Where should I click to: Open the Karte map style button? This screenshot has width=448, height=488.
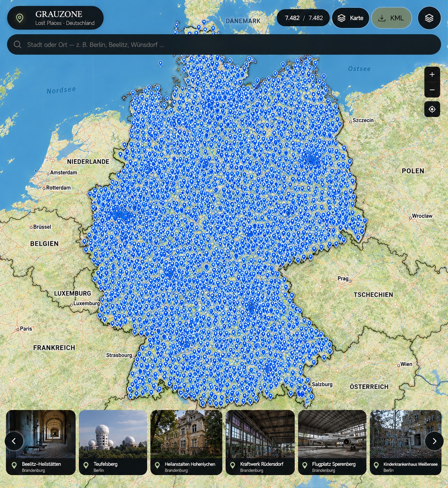tap(350, 18)
